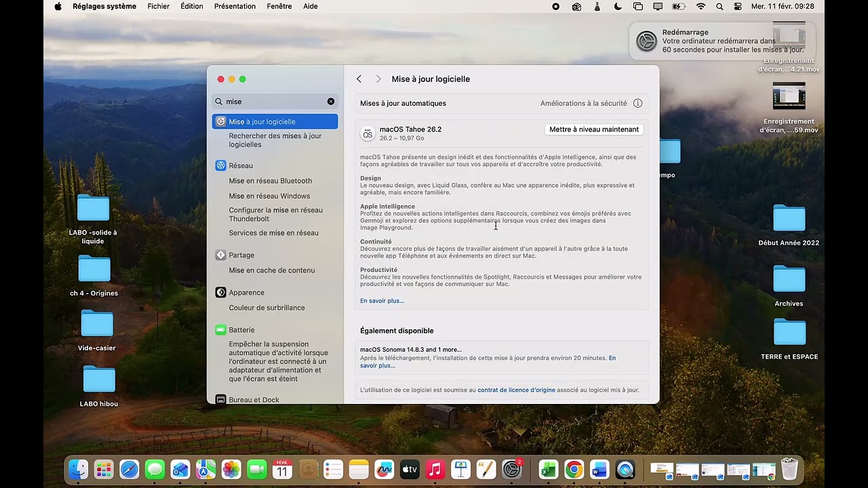This screenshot has width=868, height=488.
Task: Open Messages app in dock
Action: (155, 469)
